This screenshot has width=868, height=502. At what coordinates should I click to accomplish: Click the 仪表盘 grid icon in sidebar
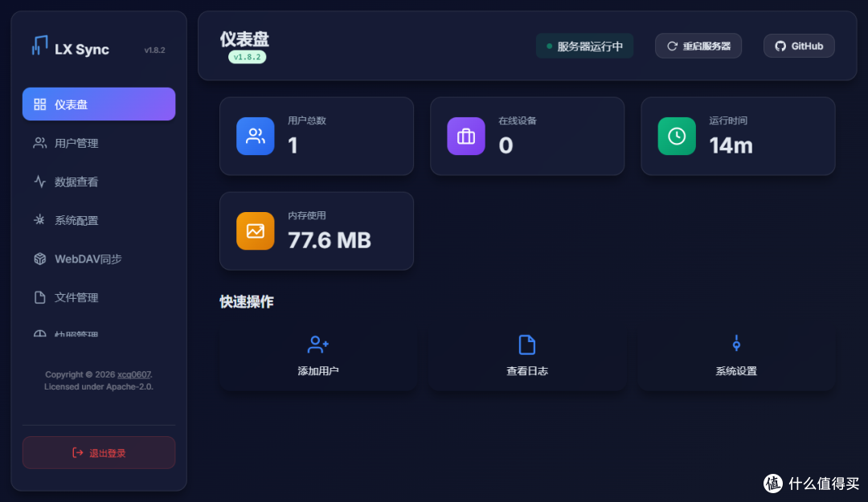point(40,104)
